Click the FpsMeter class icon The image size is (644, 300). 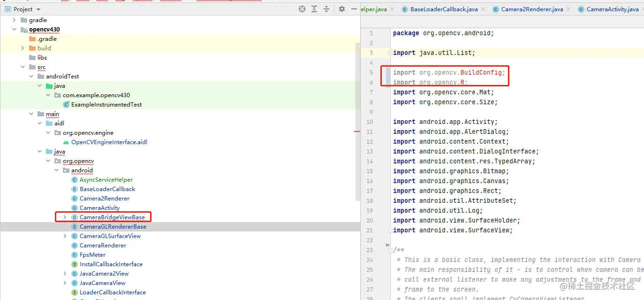tap(75, 255)
